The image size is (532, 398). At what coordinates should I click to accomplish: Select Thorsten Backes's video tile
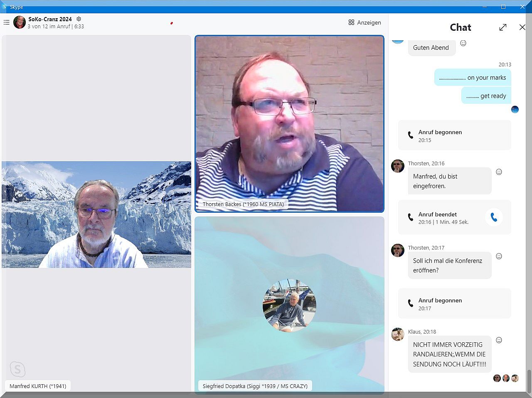[289, 124]
